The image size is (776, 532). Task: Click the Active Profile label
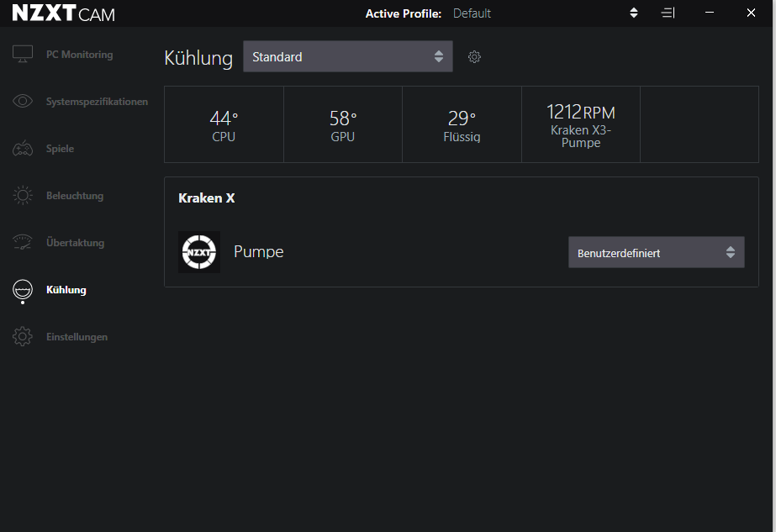coord(404,13)
